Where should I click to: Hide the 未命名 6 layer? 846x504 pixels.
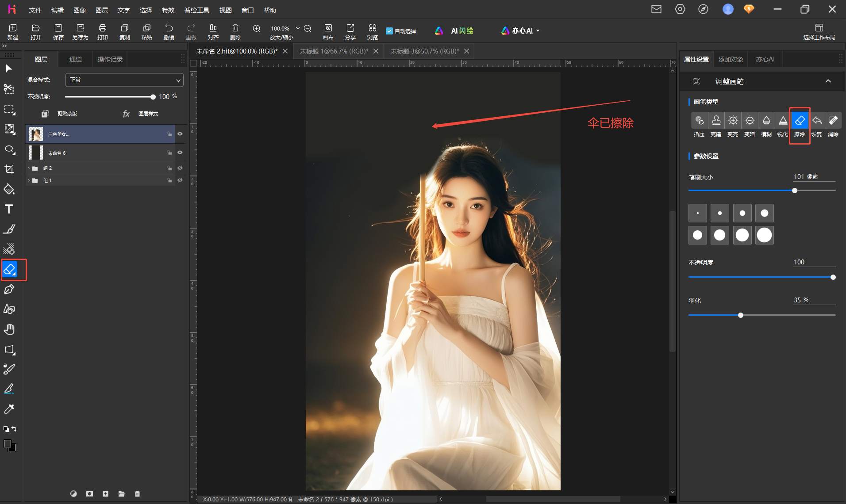(x=180, y=153)
